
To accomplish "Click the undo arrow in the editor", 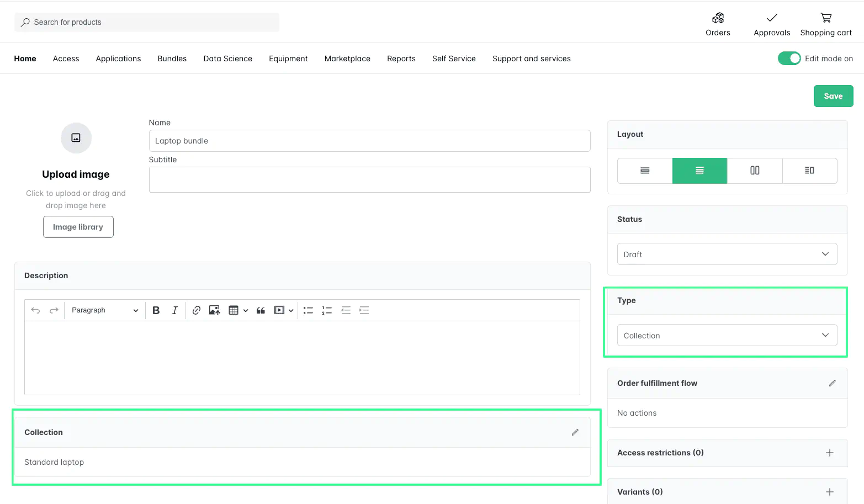I will point(35,310).
